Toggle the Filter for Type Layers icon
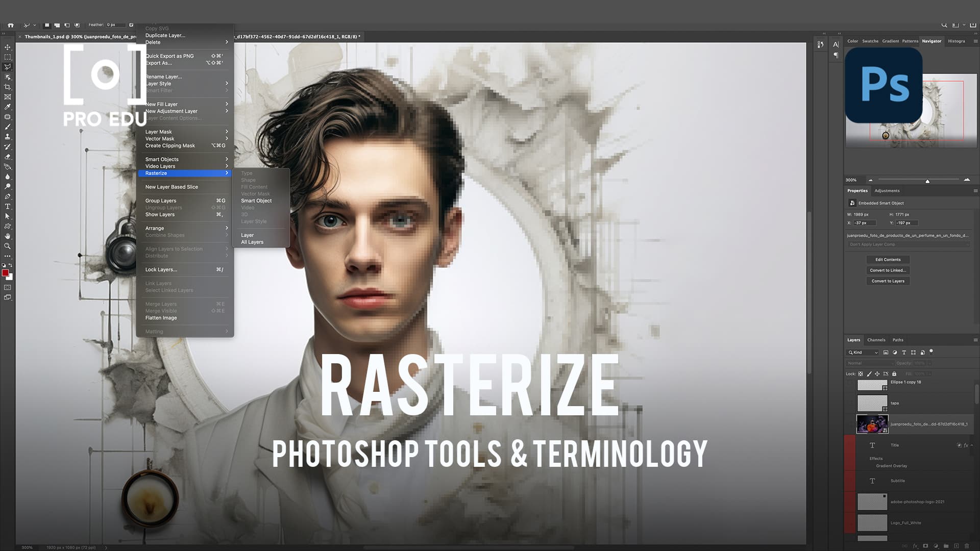 904,353
